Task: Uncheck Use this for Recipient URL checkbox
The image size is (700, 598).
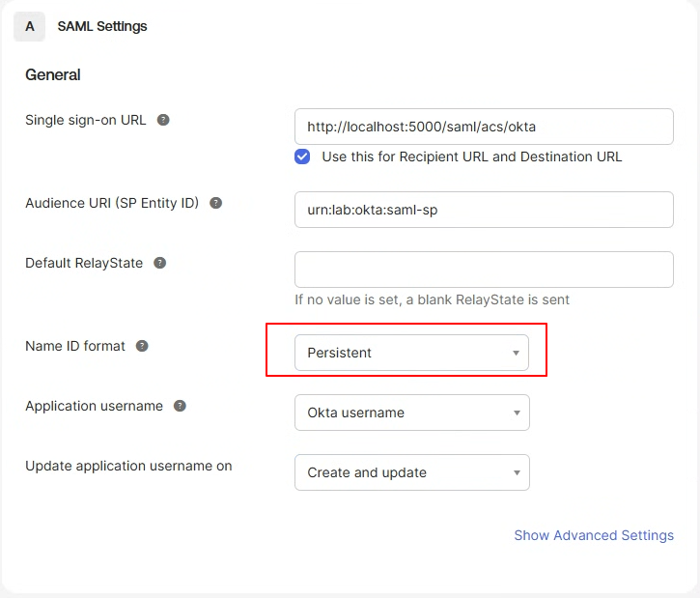Action: pos(302,157)
